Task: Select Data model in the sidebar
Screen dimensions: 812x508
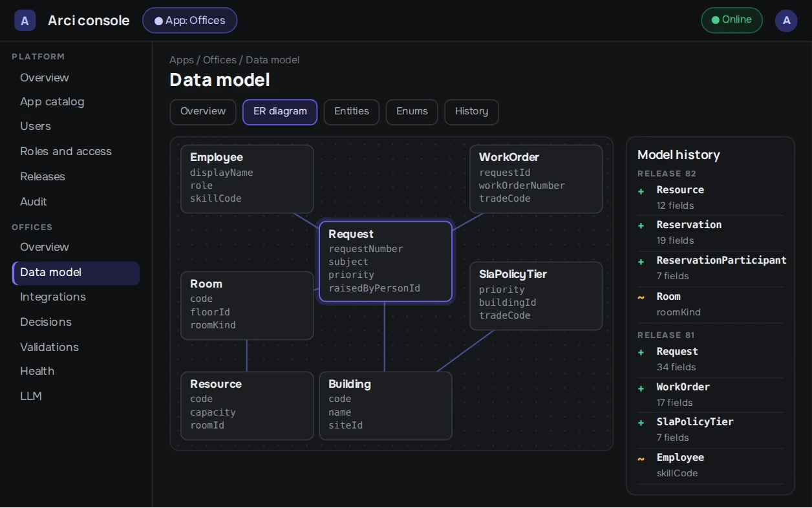Action: coord(76,273)
